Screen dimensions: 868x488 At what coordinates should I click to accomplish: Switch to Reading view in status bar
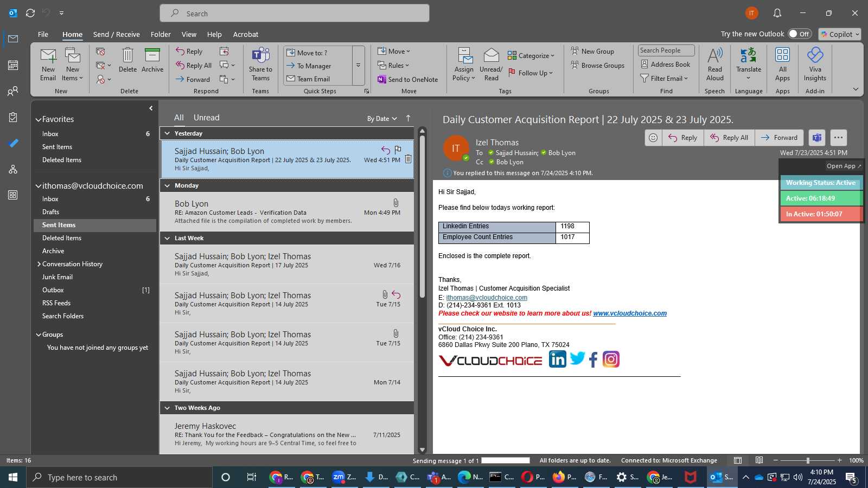pyautogui.click(x=759, y=460)
